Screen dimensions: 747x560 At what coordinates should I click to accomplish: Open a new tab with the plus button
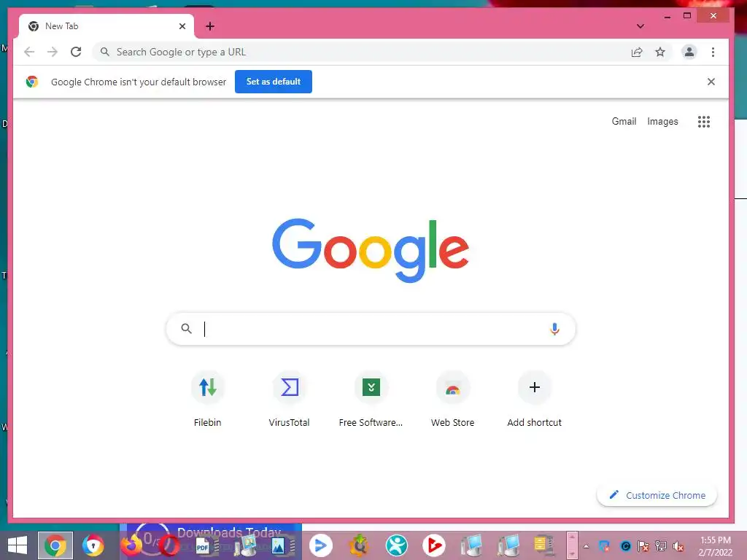(210, 26)
